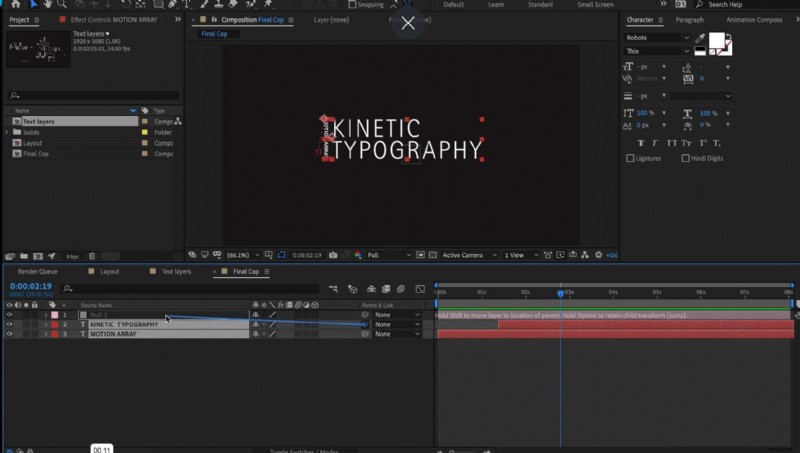Viewport: 800px width, 453px height.
Task: Toggle the Draft 3D icon in timeline
Action: pos(353,289)
